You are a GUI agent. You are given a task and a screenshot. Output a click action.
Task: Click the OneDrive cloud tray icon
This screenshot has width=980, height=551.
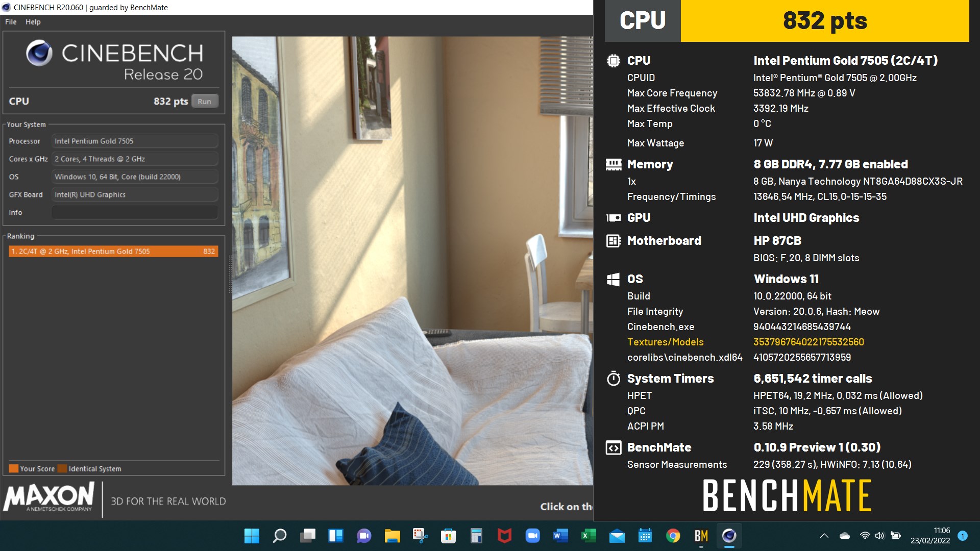(x=845, y=536)
